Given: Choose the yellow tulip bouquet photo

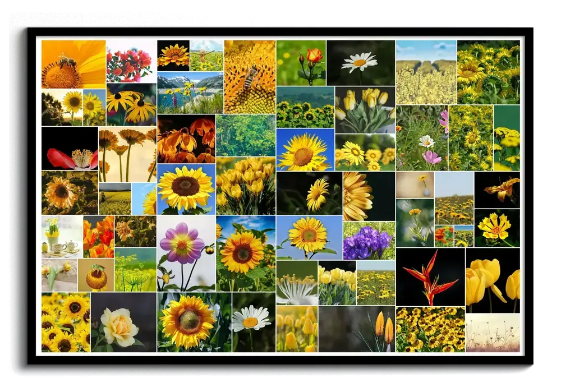Looking at the screenshot, I should click(365, 110).
